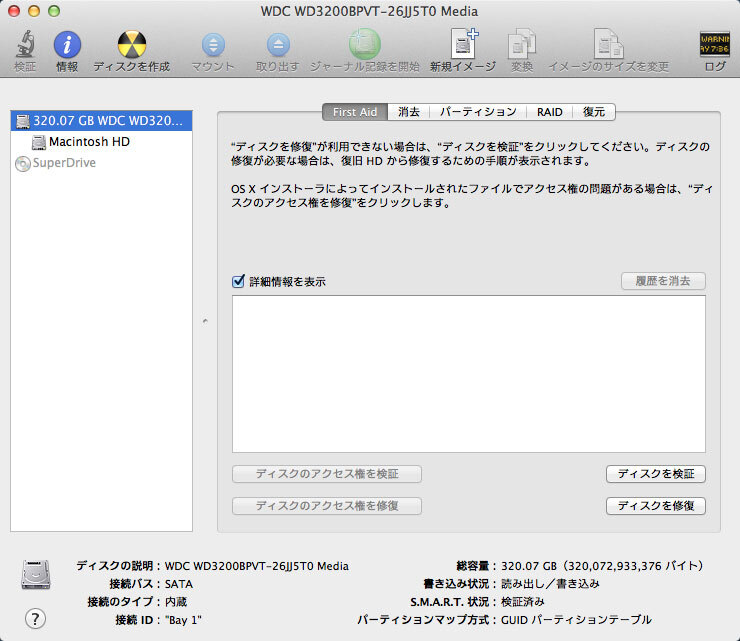Switch to the 消去 (Erase) tab
The image size is (740, 641).
409,112
